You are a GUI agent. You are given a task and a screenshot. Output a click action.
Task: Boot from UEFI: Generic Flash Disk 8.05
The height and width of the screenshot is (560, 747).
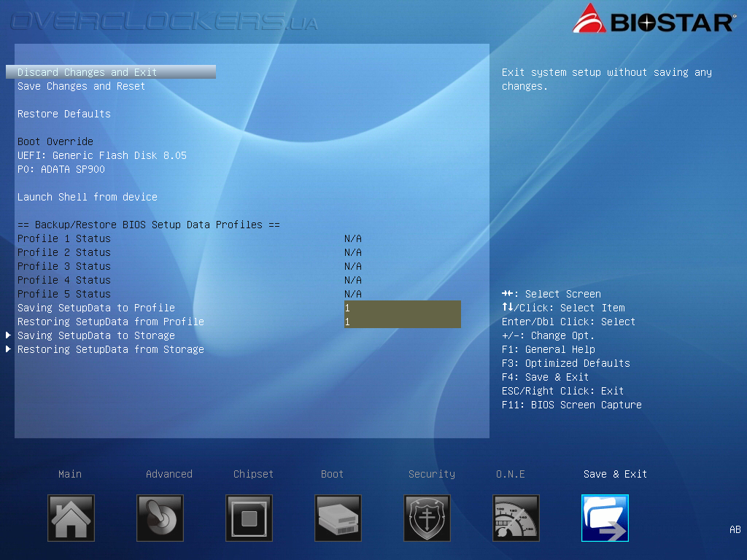(x=102, y=155)
